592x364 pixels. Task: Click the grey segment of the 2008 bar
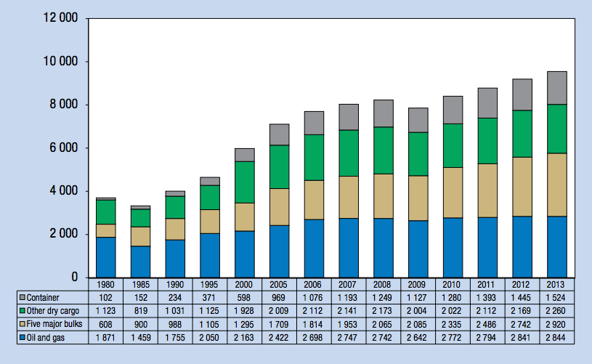(384, 113)
